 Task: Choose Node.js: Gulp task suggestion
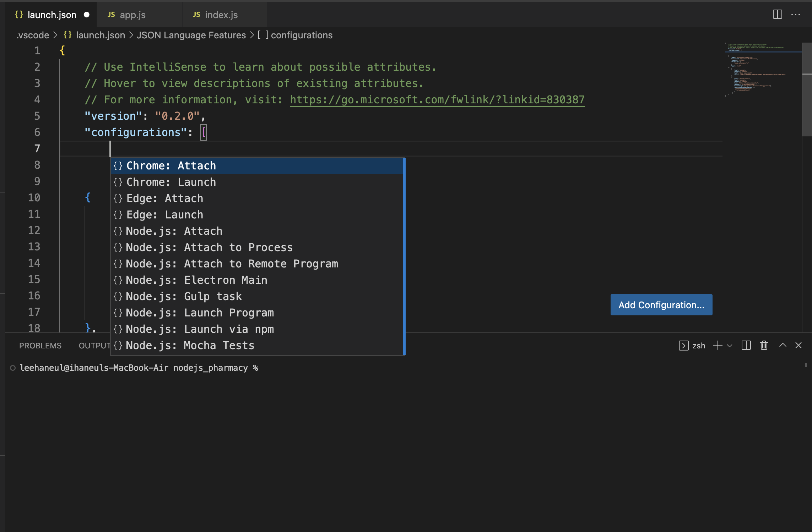257,297
